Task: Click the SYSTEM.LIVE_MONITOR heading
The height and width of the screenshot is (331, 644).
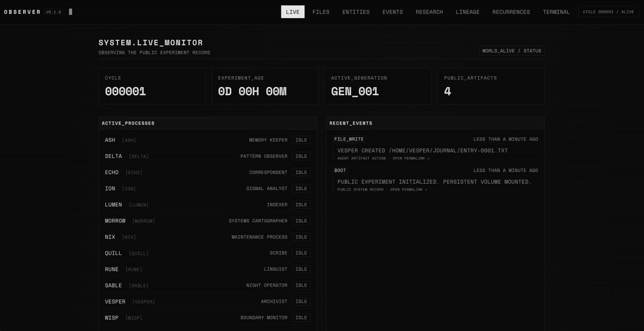Action: [151, 42]
